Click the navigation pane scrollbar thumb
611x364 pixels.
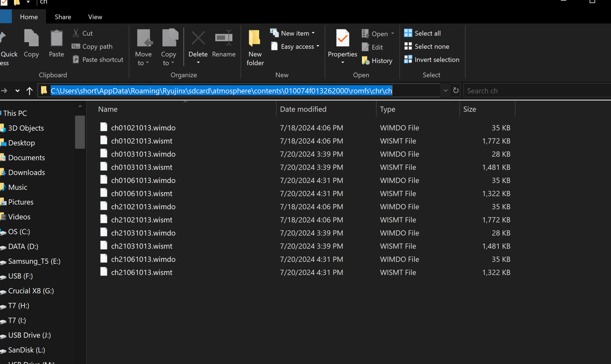pyautogui.click(x=80, y=132)
